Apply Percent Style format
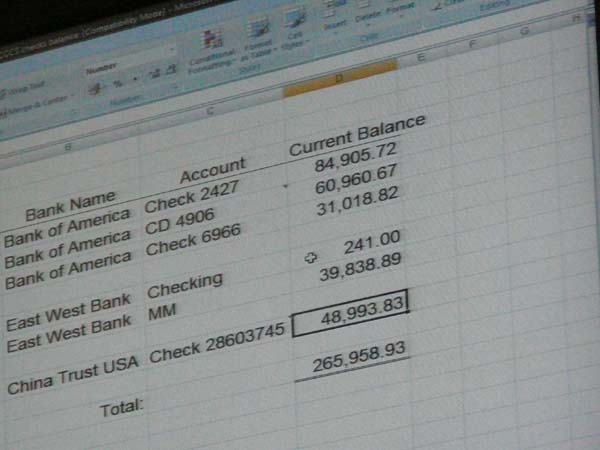The height and width of the screenshot is (450, 600). 118,83
